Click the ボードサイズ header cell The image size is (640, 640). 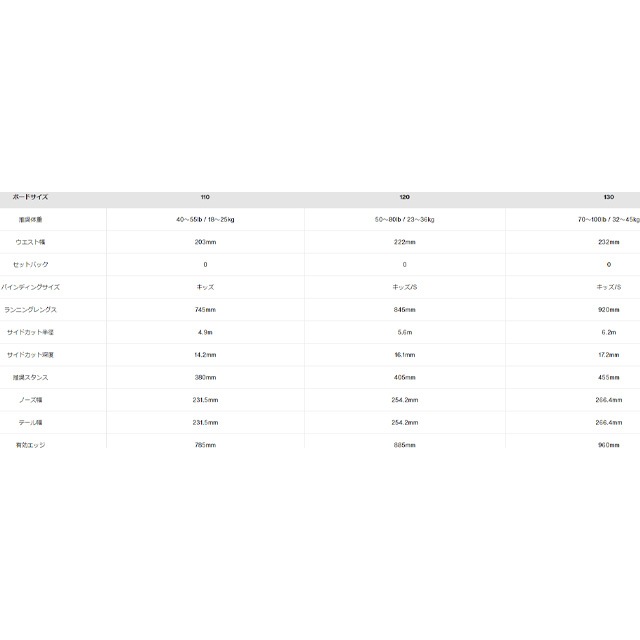pyautogui.click(x=29, y=197)
